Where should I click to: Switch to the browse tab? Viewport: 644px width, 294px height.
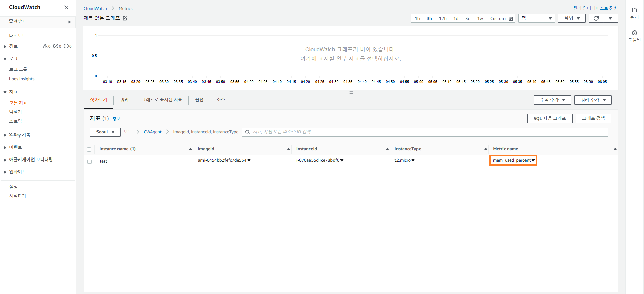[99, 100]
